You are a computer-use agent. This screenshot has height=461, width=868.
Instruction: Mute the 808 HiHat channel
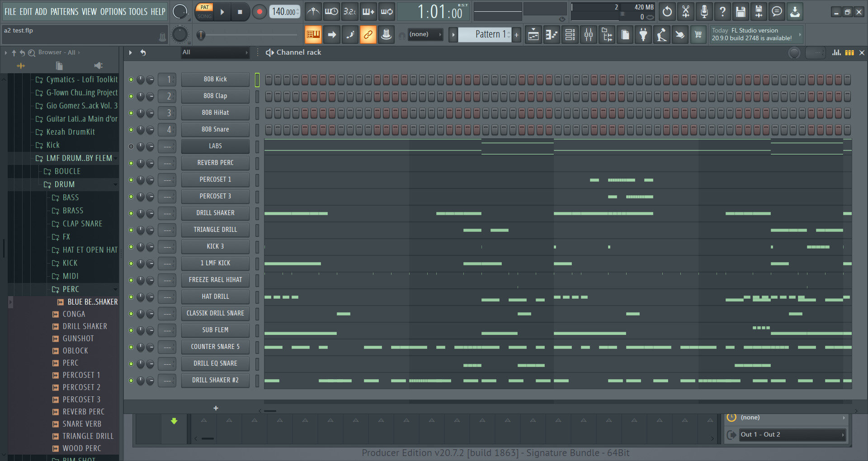coord(131,113)
